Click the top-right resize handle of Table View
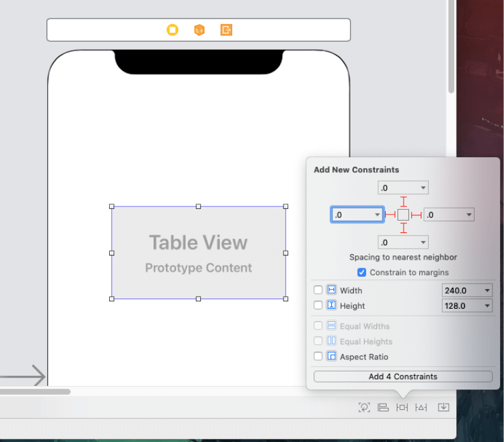The width and height of the screenshot is (504, 442). pos(285,206)
